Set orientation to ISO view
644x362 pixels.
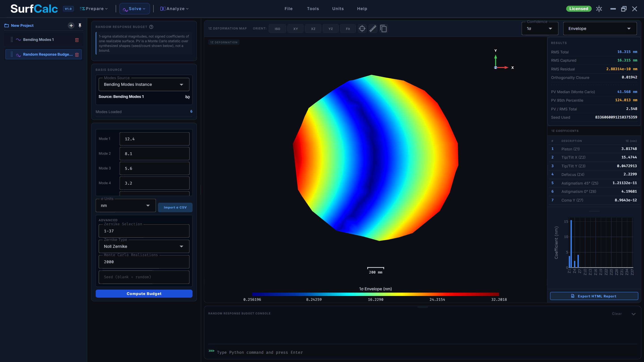coord(277,29)
